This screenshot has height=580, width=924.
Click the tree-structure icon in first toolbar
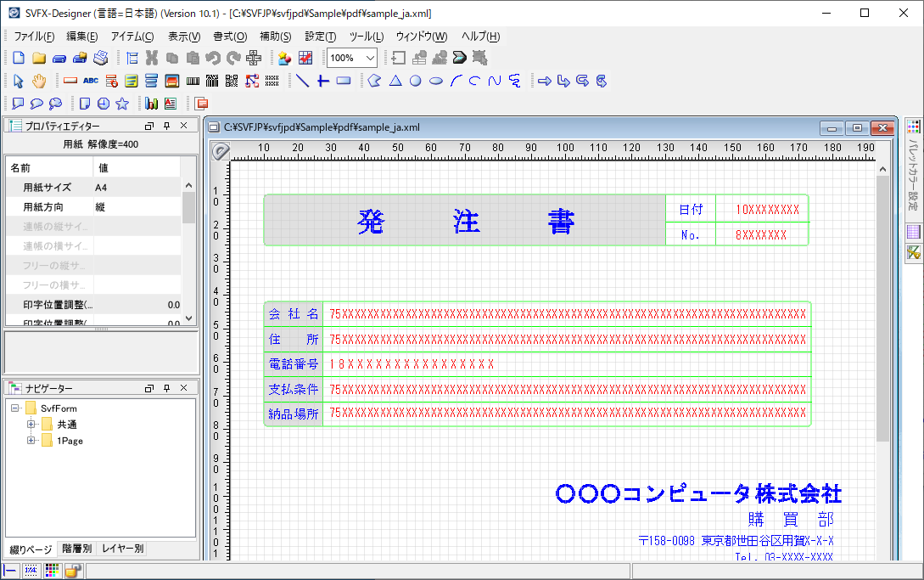132,58
